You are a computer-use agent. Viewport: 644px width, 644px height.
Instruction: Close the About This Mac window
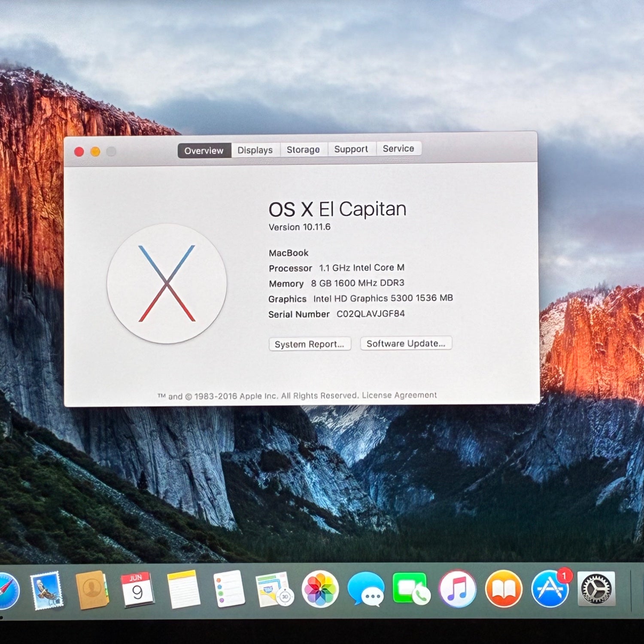point(79,152)
